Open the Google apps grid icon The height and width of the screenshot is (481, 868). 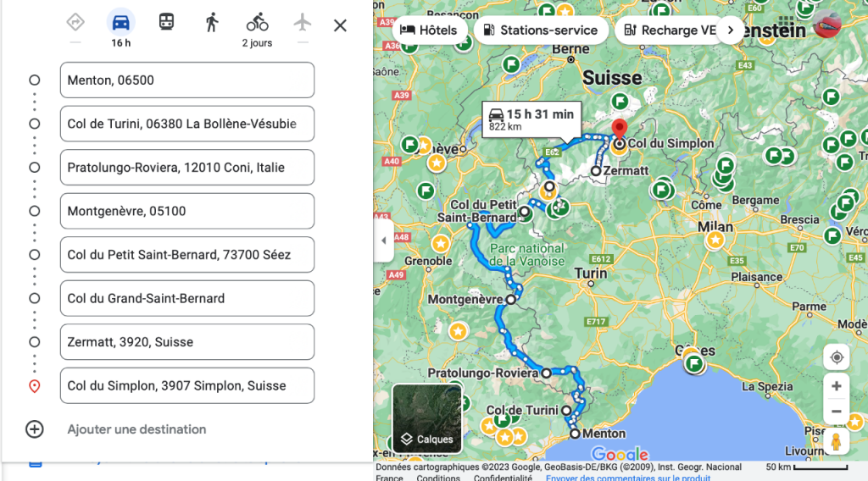(786, 25)
